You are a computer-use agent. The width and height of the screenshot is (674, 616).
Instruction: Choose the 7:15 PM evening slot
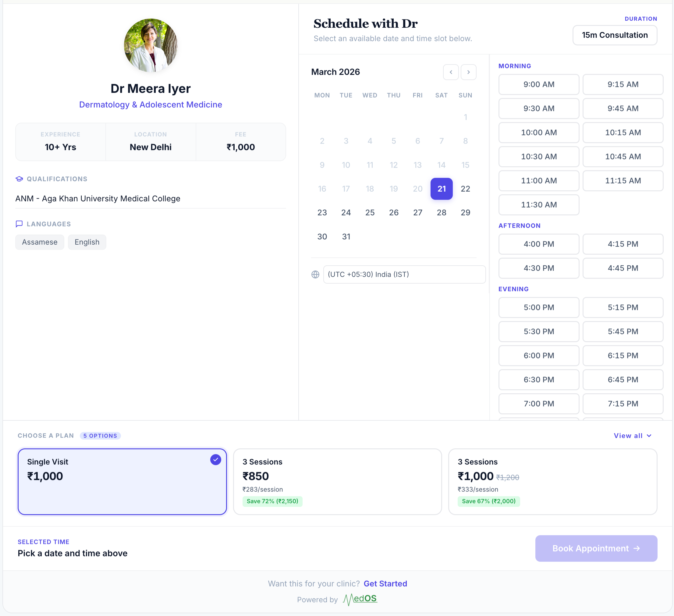point(623,403)
